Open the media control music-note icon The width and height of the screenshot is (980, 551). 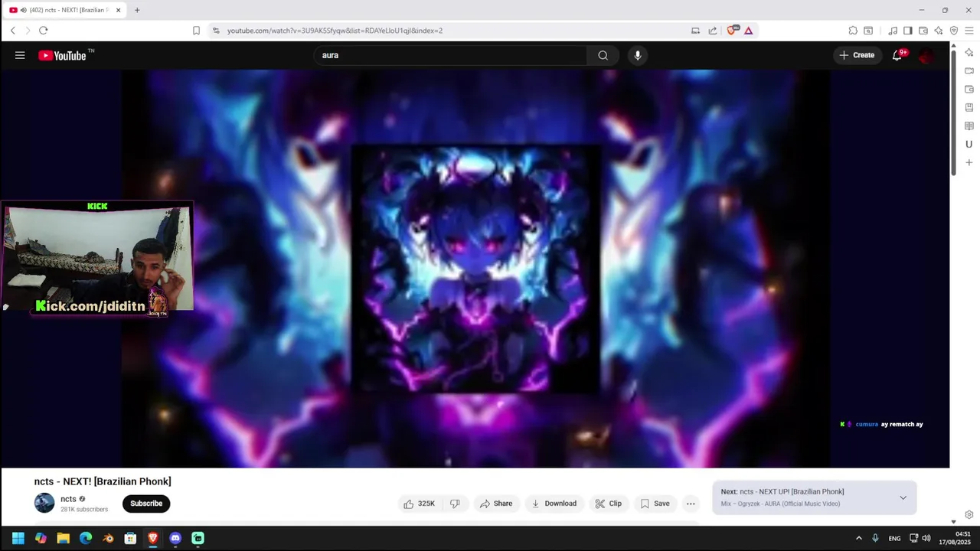click(x=893, y=31)
